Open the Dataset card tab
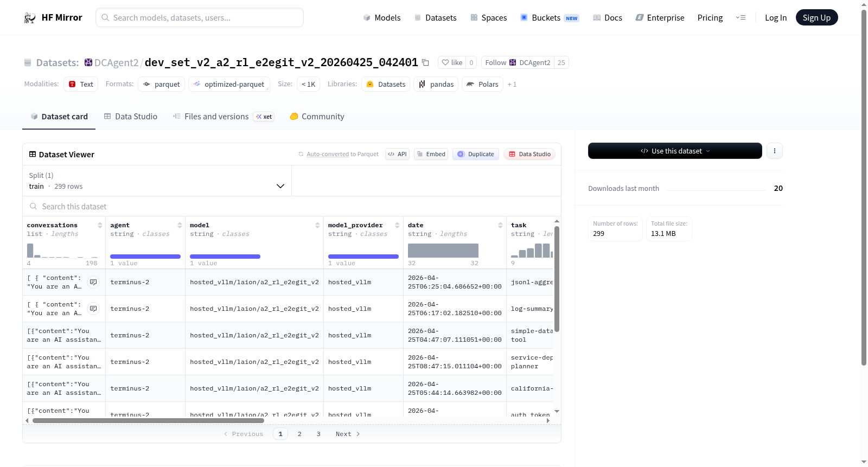The height and width of the screenshot is (467, 868). [59, 117]
